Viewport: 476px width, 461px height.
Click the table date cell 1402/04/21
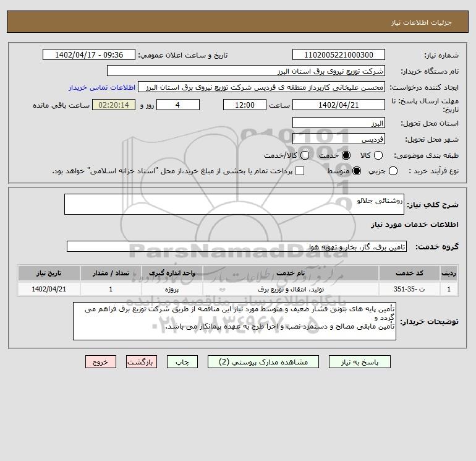click(49, 289)
